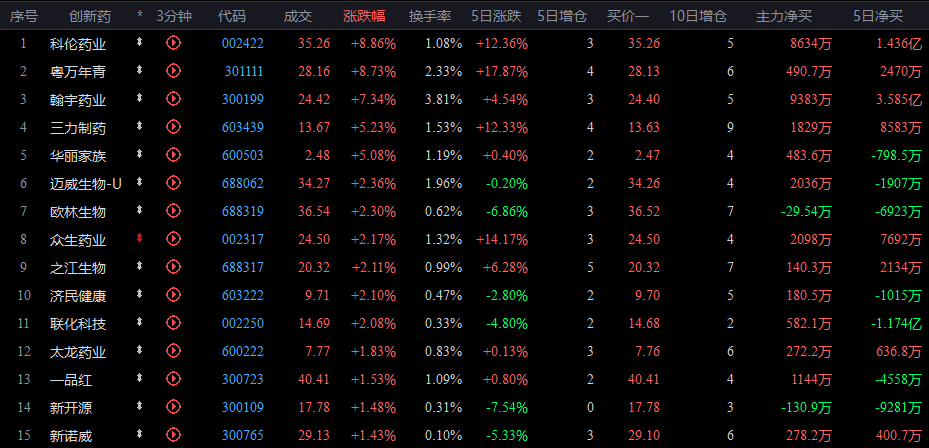
Task: Open stock code 688317
Action: 243,267
